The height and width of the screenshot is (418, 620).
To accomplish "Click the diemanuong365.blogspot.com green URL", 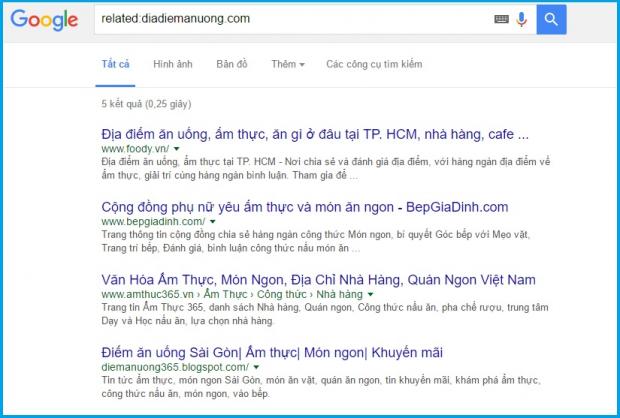I will (x=175, y=367).
